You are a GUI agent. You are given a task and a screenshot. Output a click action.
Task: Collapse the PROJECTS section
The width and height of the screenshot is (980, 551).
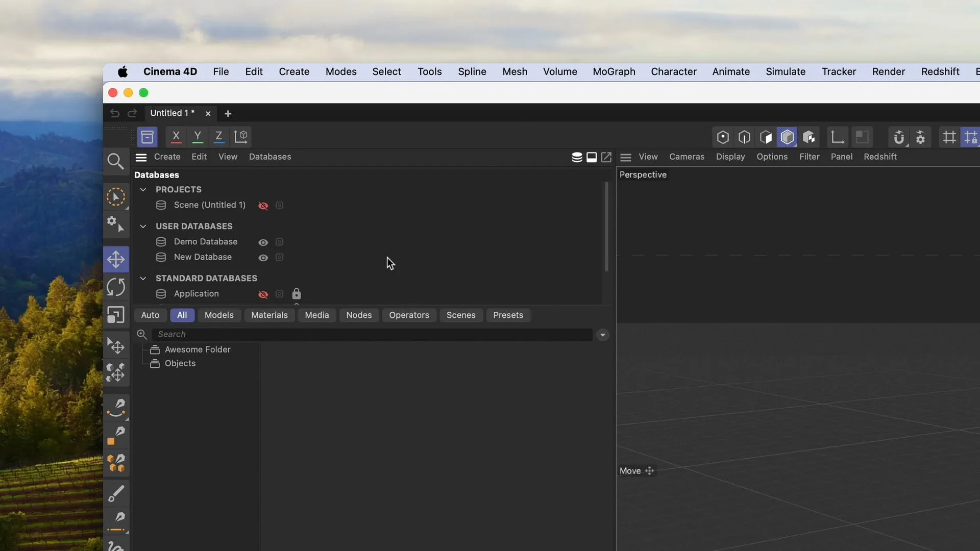143,189
